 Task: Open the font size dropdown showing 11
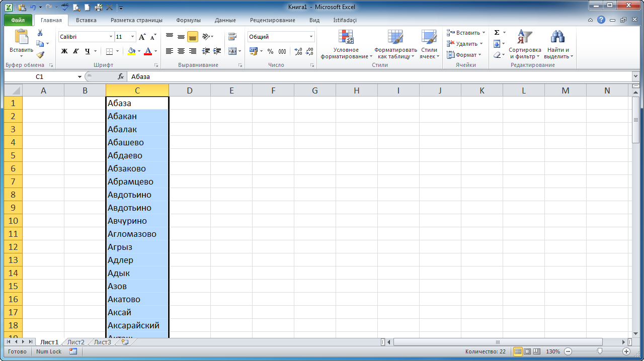pos(132,37)
